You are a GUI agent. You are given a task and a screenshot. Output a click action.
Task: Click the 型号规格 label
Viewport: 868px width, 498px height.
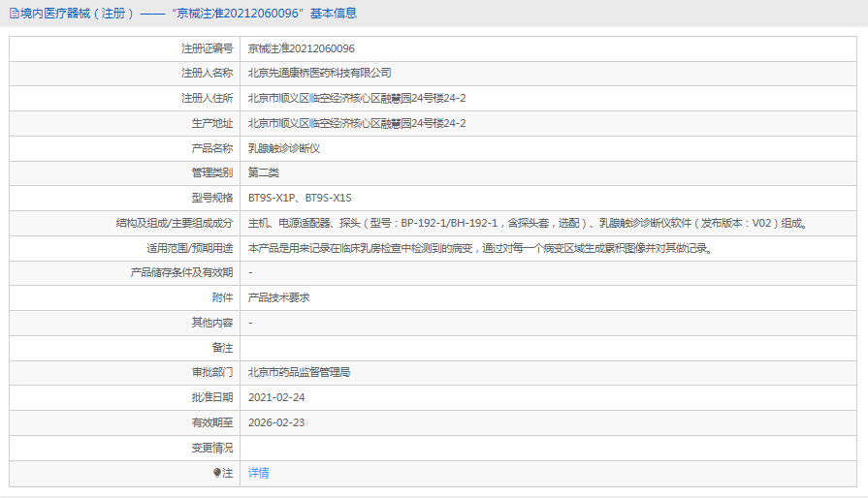[x=212, y=198]
